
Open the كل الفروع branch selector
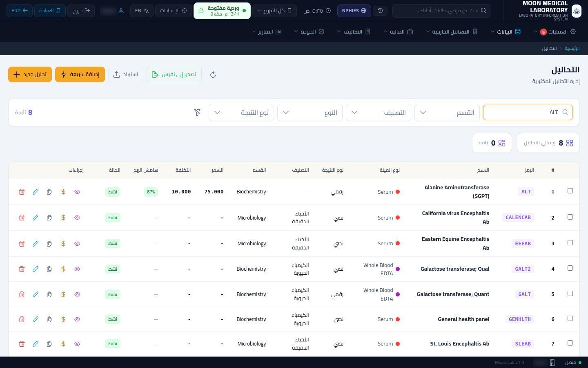pyautogui.click(x=274, y=11)
